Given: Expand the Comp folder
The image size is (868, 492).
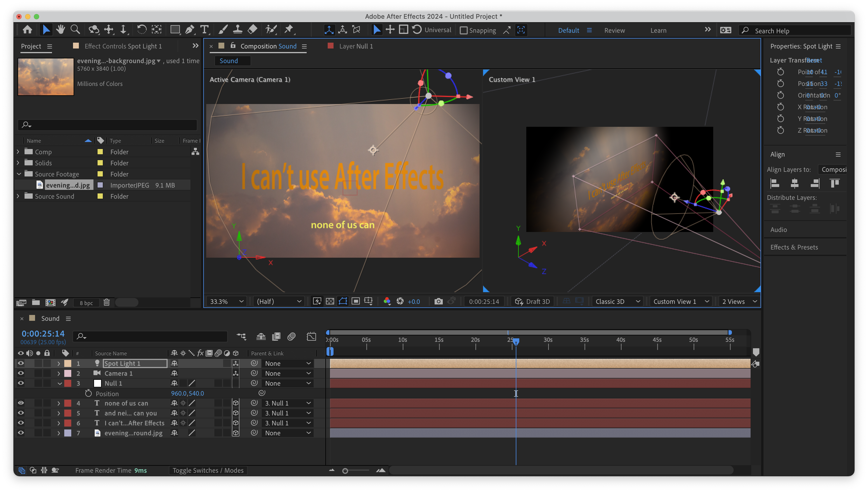Looking at the screenshot, I should tap(18, 152).
